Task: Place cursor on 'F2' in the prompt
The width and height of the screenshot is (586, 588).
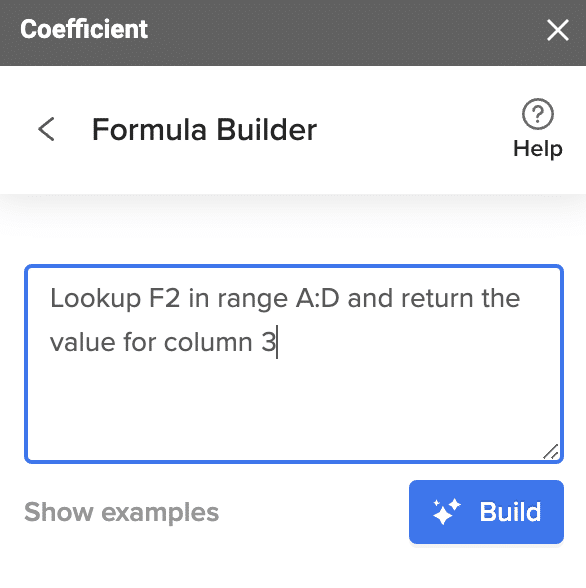Action: (165, 298)
